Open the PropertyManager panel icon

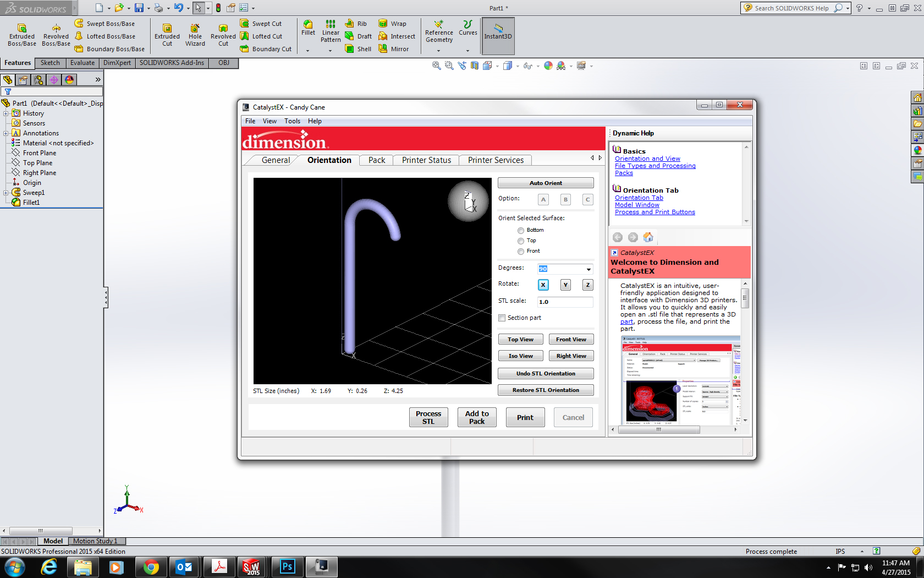click(x=23, y=80)
